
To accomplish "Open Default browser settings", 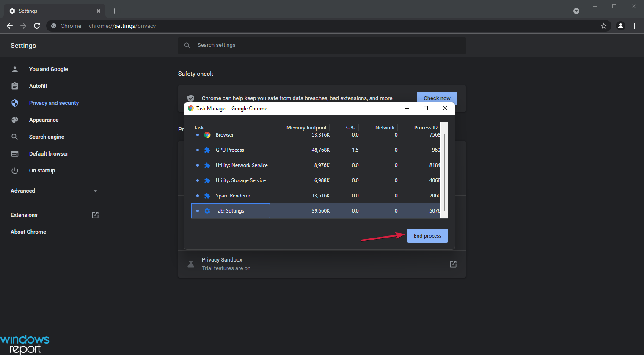I will 49,153.
